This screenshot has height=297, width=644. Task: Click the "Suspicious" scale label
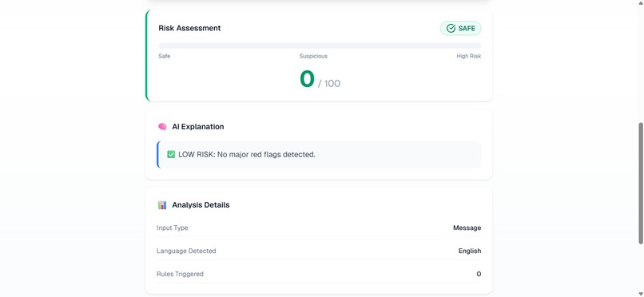coord(313,56)
